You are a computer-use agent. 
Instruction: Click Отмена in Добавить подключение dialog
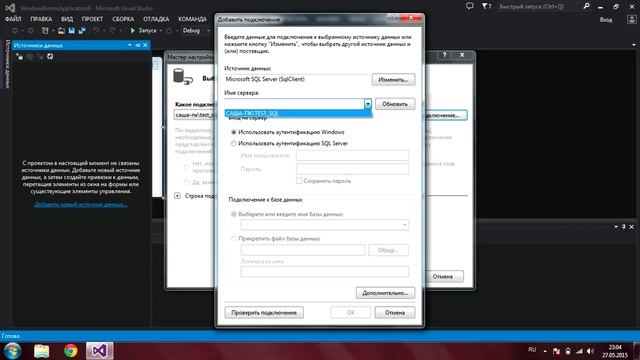395,313
